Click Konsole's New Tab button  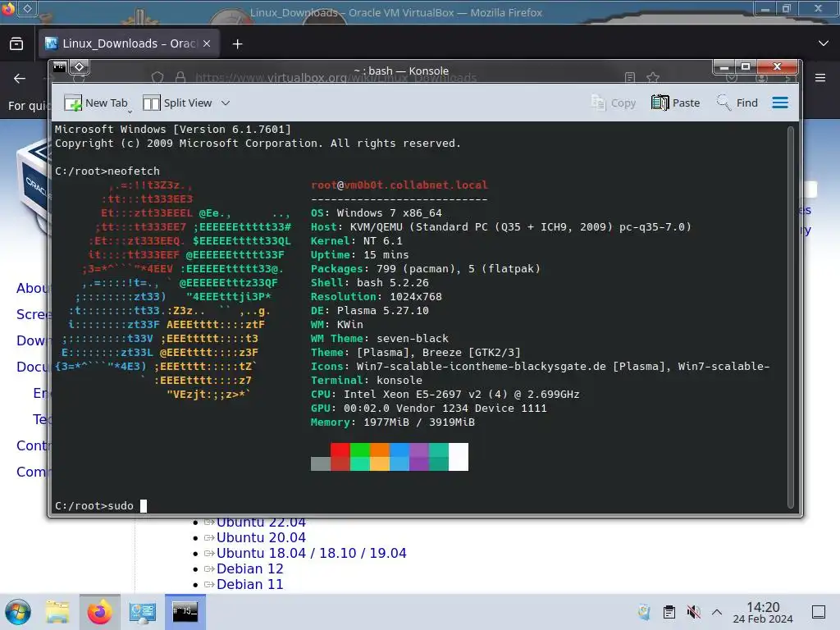point(95,103)
